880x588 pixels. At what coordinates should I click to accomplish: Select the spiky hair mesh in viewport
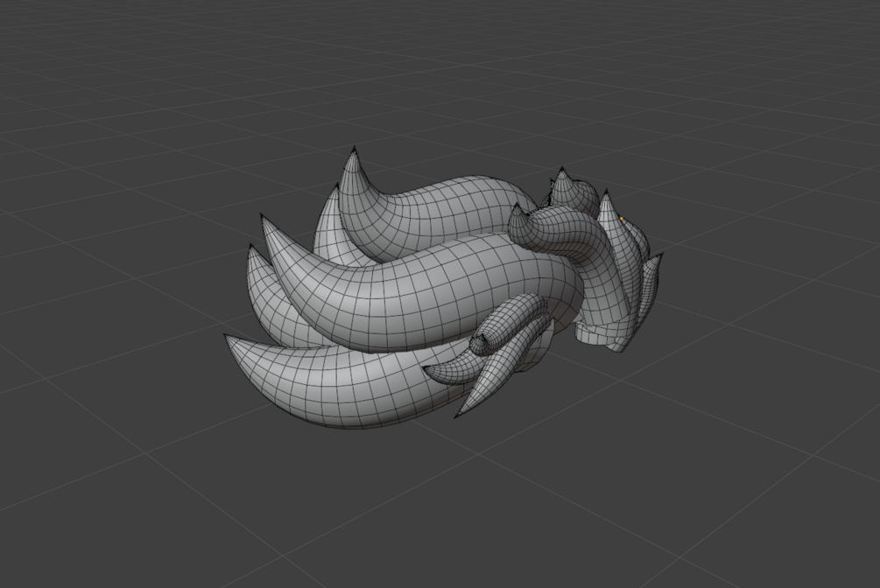pos(443,289)
